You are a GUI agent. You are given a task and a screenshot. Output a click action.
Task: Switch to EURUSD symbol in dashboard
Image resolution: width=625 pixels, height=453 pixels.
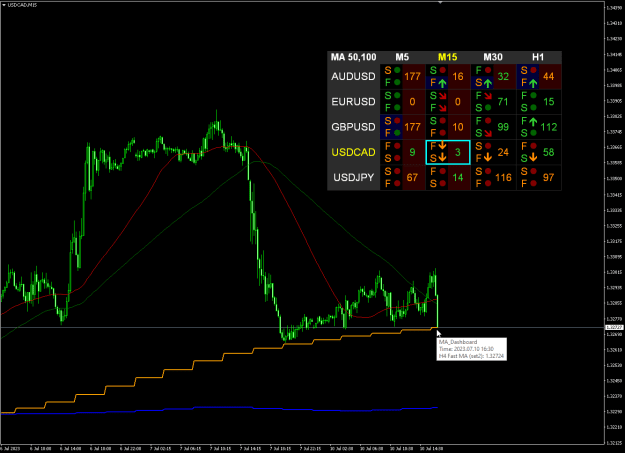pos(353,102)
